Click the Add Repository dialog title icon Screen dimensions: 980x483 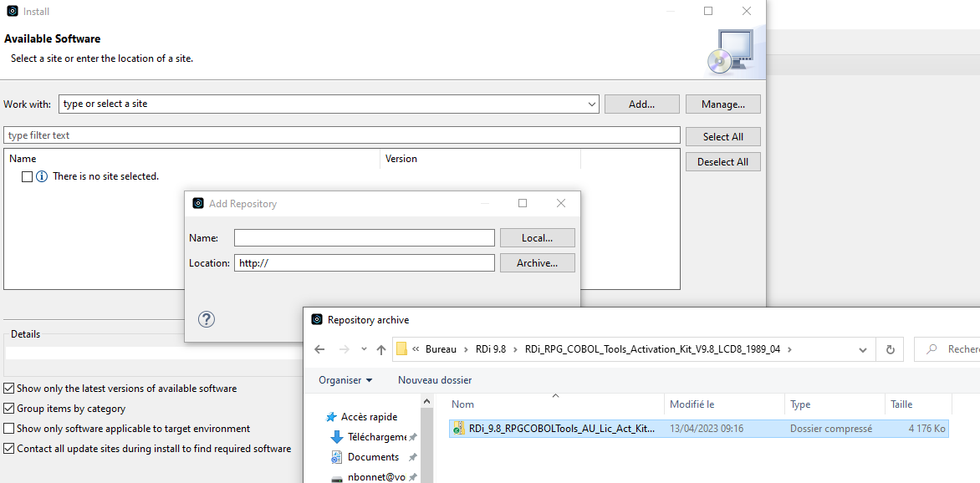tap(198, 204)
